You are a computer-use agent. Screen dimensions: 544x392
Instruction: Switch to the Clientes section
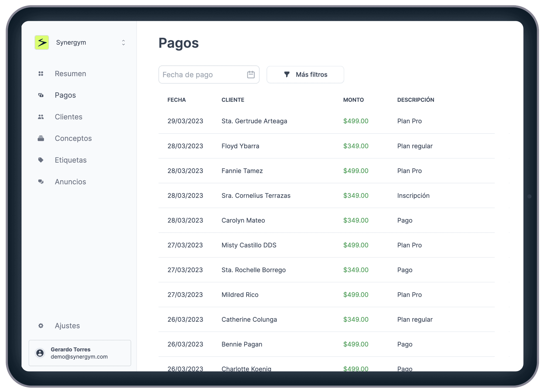pyautogui.click(x=68, y=117)
